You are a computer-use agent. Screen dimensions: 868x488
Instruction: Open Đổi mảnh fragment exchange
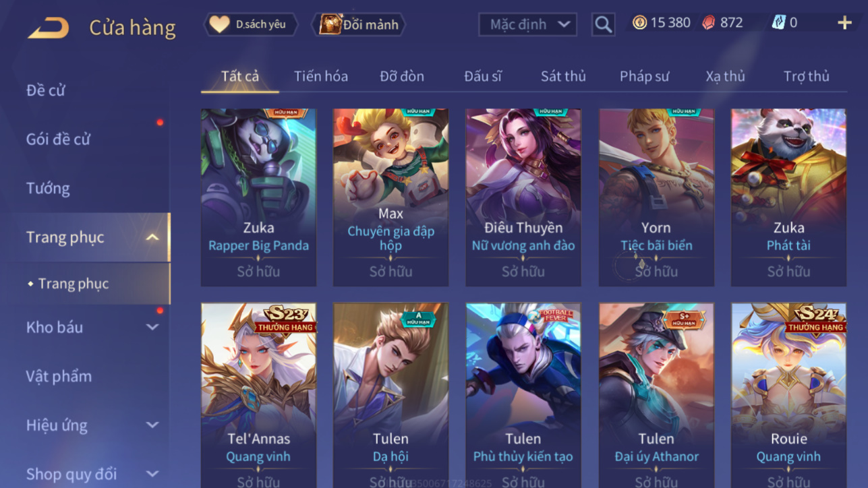359,24
